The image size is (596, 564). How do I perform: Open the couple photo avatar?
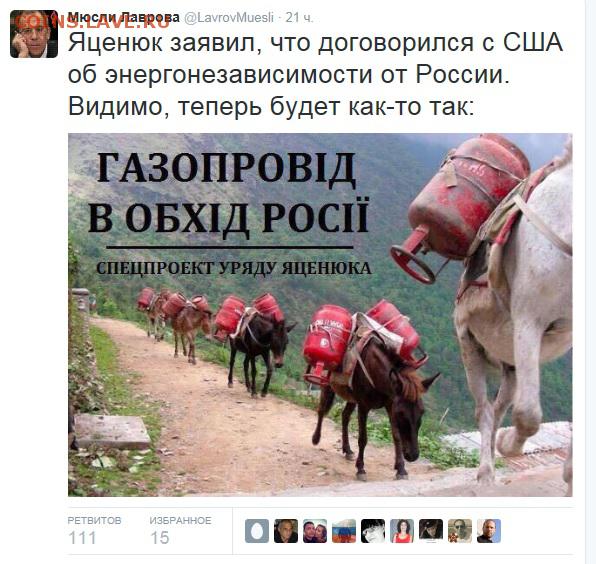(315, 531)
